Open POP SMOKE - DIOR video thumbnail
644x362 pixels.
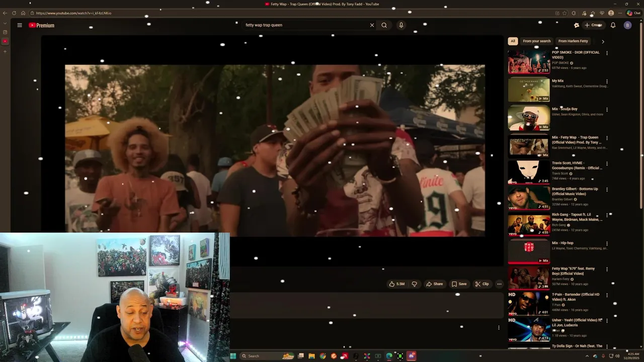click(x=529, y=62)
